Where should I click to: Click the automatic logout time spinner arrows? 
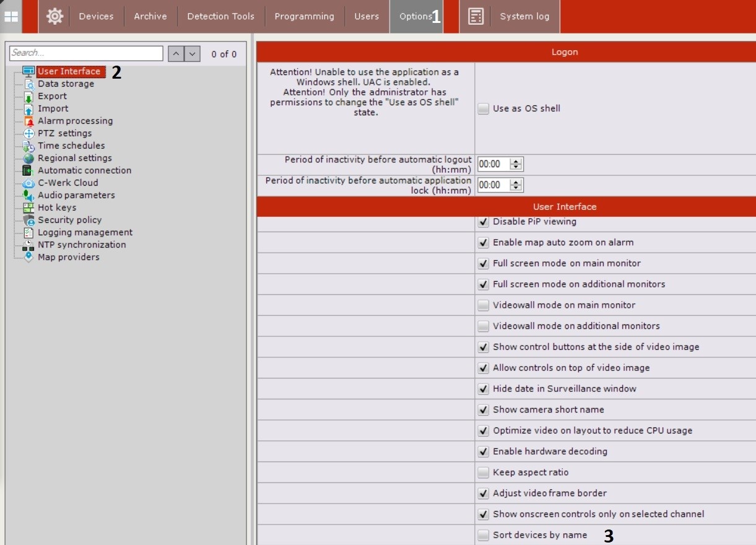pyautogui.click(x=516, y=164)
